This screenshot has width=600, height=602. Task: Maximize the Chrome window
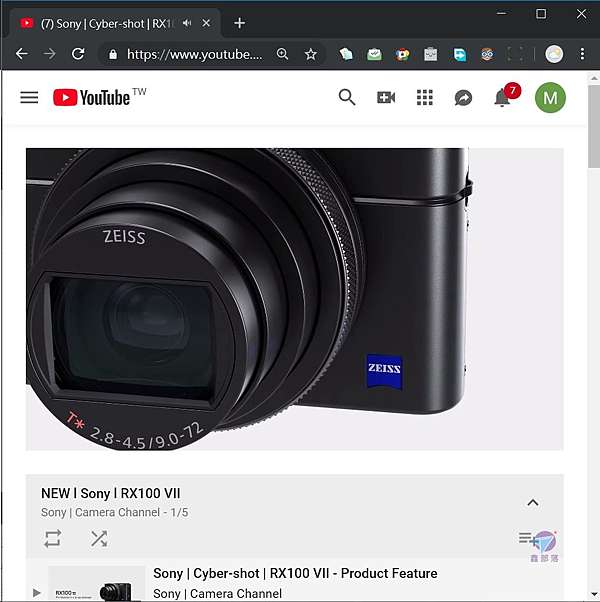pyautogui.click(x=541, y=14)
